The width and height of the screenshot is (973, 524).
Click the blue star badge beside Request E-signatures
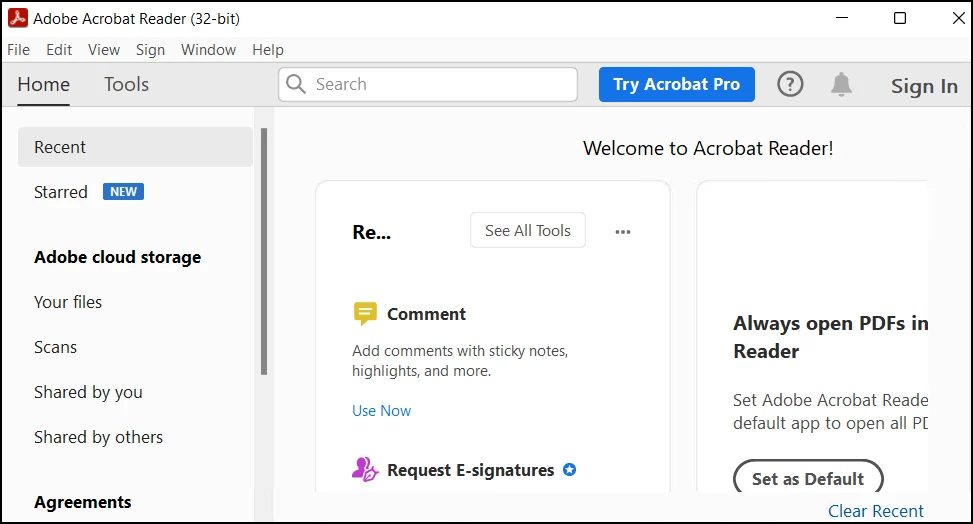(569, 469)
